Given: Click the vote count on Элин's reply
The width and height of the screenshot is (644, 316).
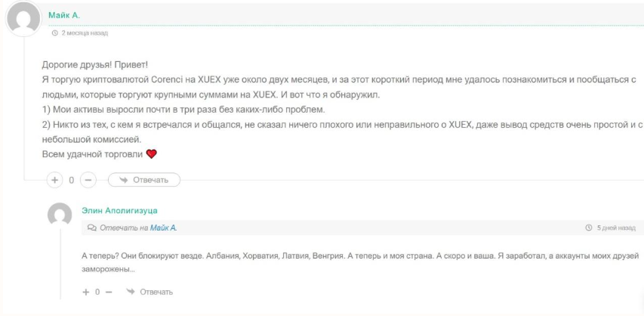Looking at the screenshot, I should [97, 292].
